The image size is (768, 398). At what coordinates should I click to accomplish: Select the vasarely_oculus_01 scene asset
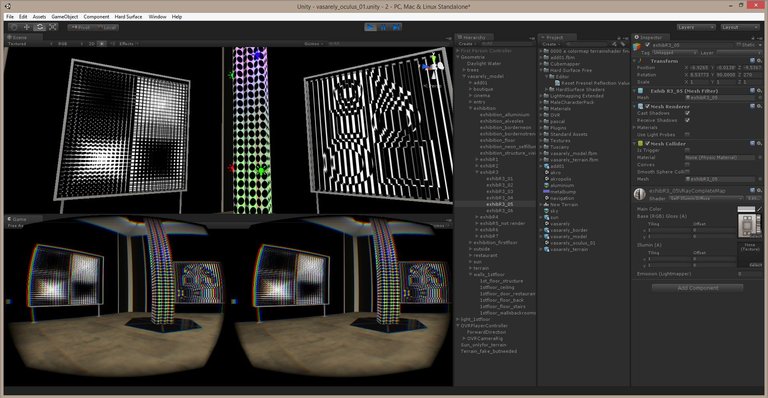click(x=569, y=243)
